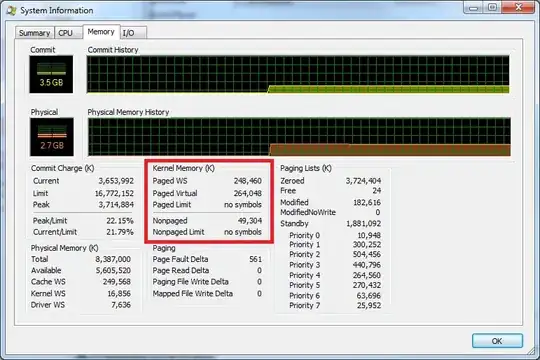540x360 pixels.
Task: Click the Paging File Write Delta label
Action: (190, 282)
